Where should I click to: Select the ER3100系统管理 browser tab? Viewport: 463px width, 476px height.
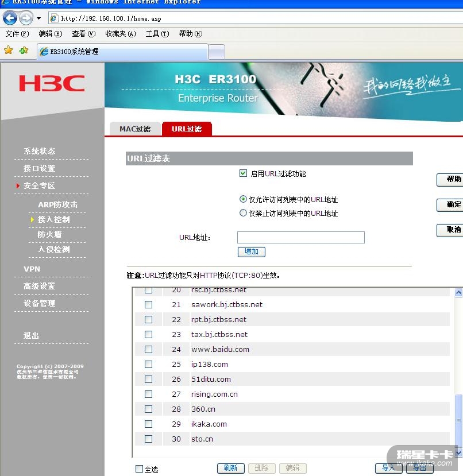pyautogui.click(x=123, y=52)
